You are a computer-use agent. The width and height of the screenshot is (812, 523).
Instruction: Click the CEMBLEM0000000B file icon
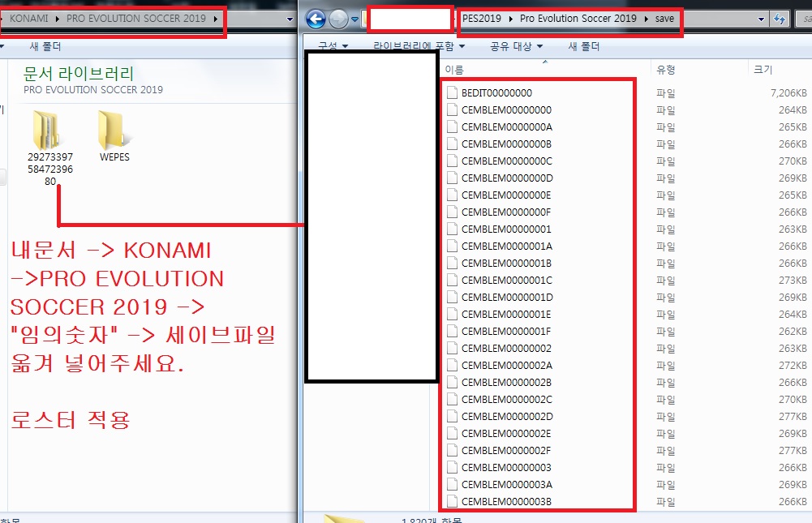[452, 144]
